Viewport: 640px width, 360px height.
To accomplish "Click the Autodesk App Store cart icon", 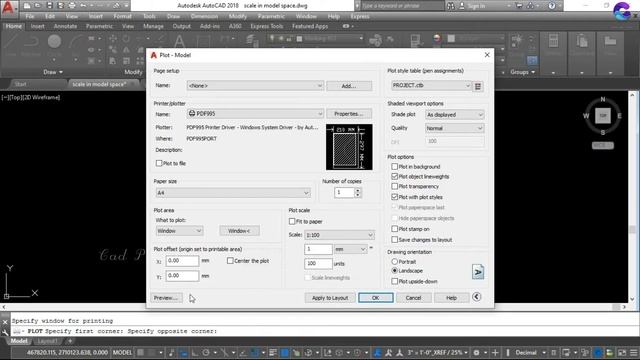I will pyautogui.click(x=519, y=6).
